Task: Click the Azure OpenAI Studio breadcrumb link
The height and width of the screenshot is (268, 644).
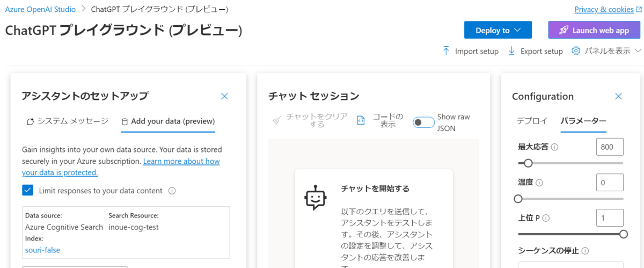Action: [40, 9]
